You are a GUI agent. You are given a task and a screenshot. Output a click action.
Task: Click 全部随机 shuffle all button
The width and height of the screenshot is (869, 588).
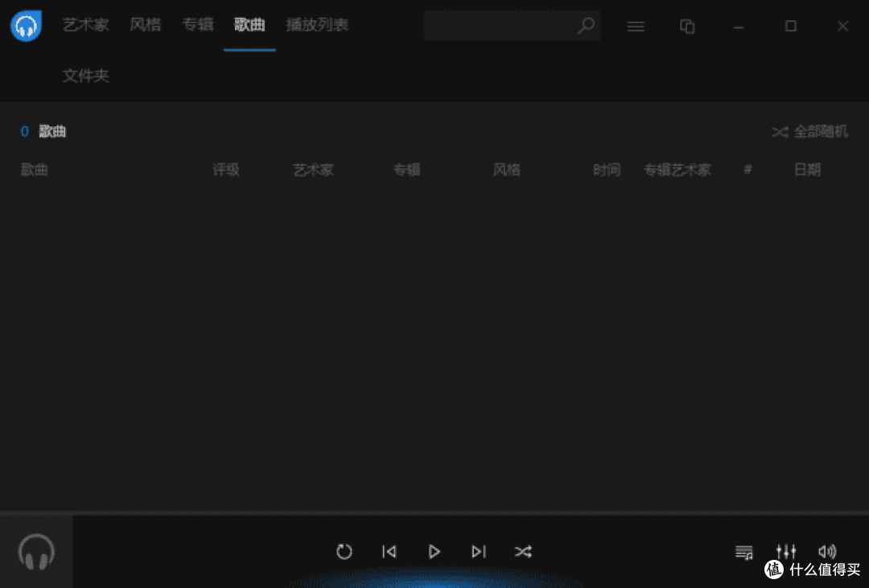tap(809, 132)
